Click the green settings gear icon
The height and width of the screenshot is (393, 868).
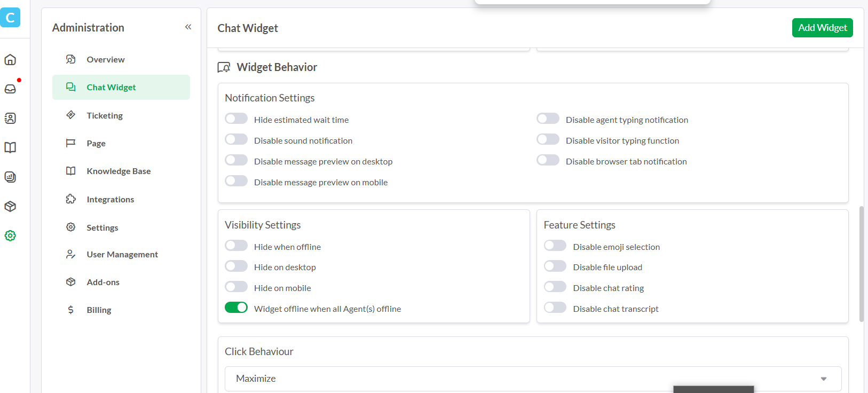coord(10,235)
